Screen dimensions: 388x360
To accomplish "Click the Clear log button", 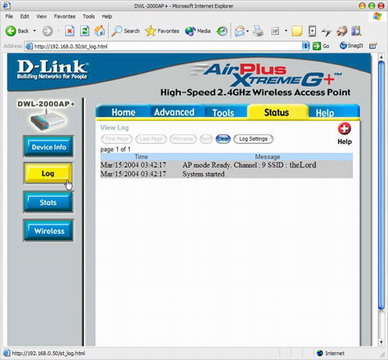I will click(x=223, y=139).
